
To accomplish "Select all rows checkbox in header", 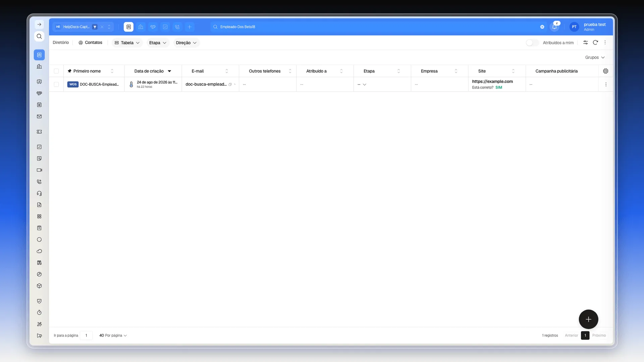I will 56,71.
